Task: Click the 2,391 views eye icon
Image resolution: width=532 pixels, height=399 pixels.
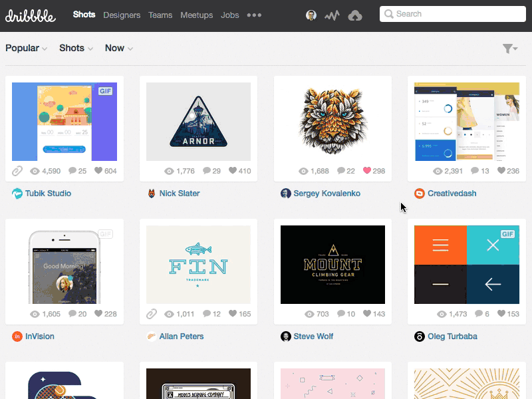Action: [438, 172]
